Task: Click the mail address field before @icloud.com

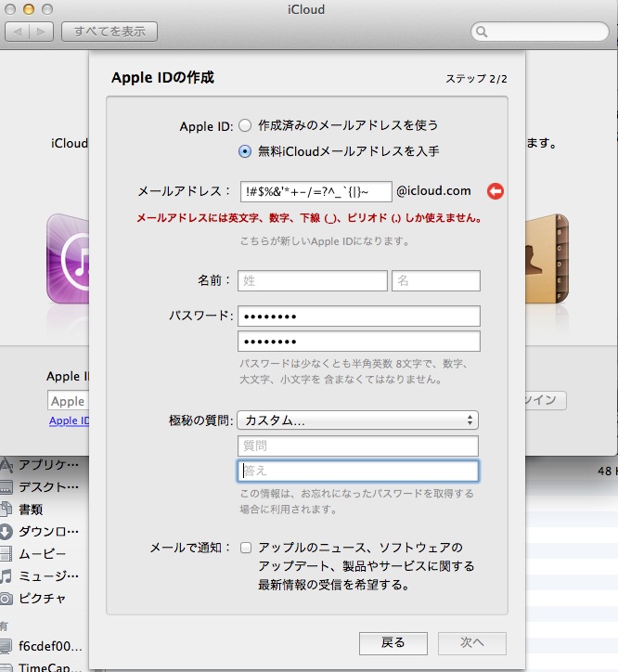Action: [x=315, y=191]
